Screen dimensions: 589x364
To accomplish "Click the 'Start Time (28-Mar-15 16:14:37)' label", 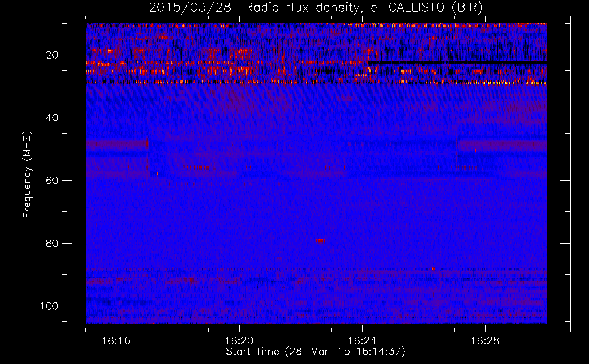I will coord(315,352).
